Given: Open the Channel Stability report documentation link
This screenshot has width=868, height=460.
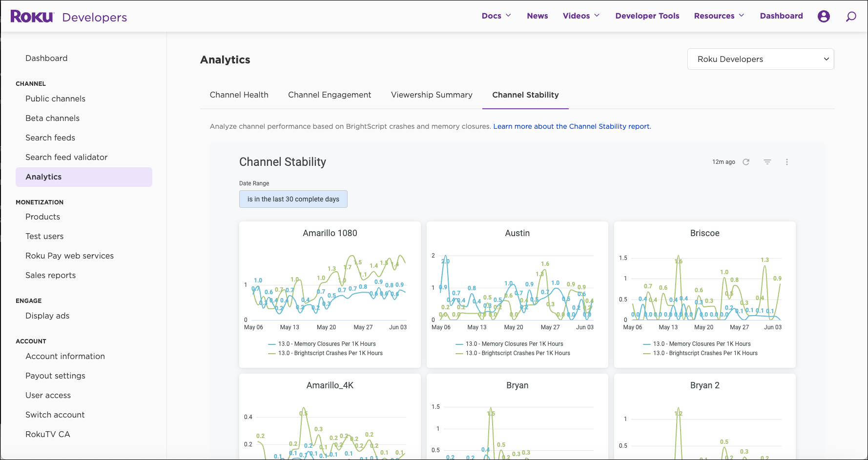Looking at the screenshot, I should point(572,126).
